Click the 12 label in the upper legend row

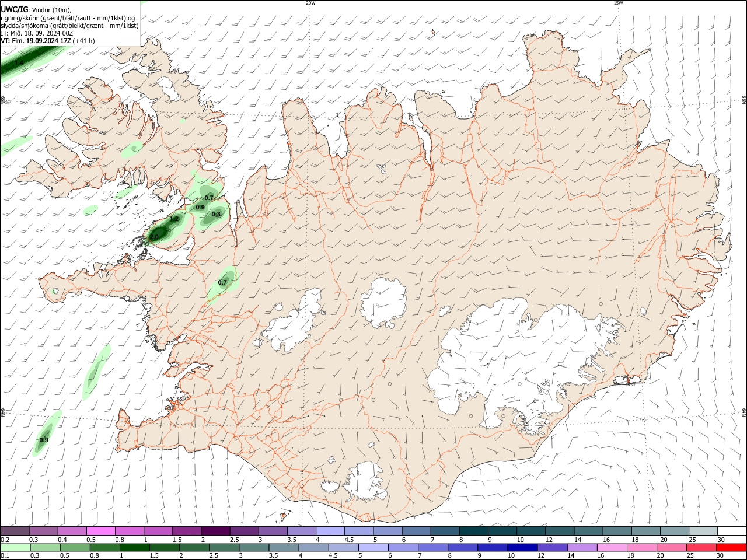pyautogui.click(x=549, y=540)
